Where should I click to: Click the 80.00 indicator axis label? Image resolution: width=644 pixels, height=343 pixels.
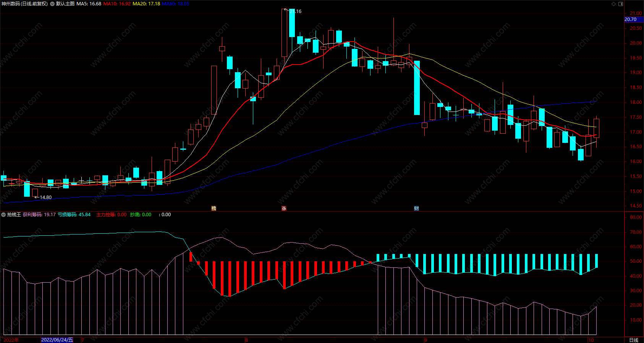tap(636, 217)
